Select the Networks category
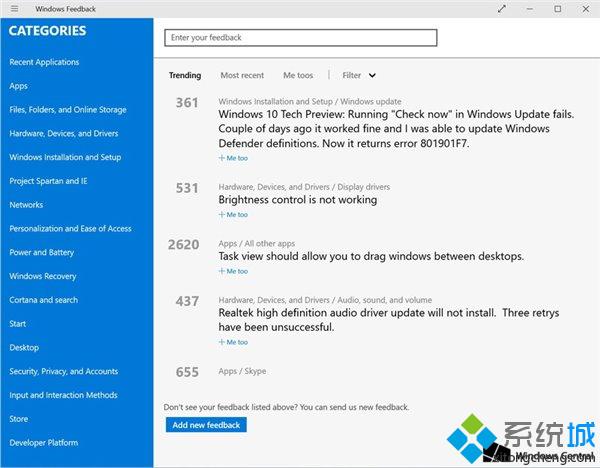This screenshot has height=468, width=600. click(26, 205)
